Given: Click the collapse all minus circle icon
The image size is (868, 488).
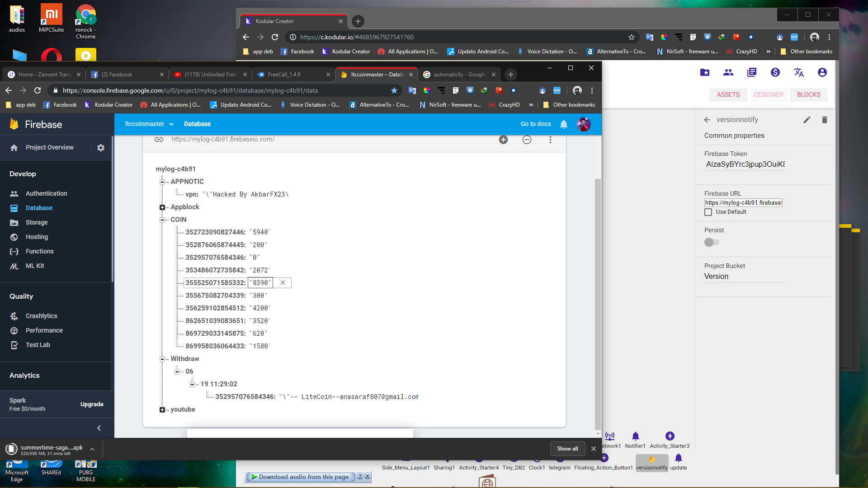Looking at the screenshot, I should point(527,140).
